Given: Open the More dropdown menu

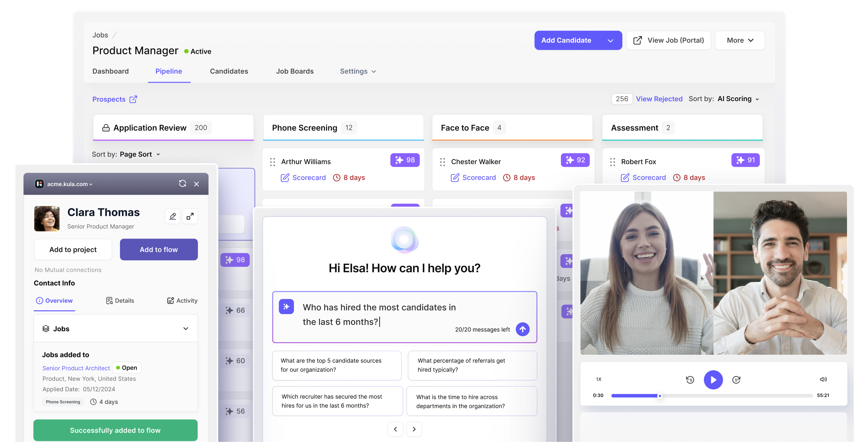Looking at the screenshot, I should click(x=740, y=40).
